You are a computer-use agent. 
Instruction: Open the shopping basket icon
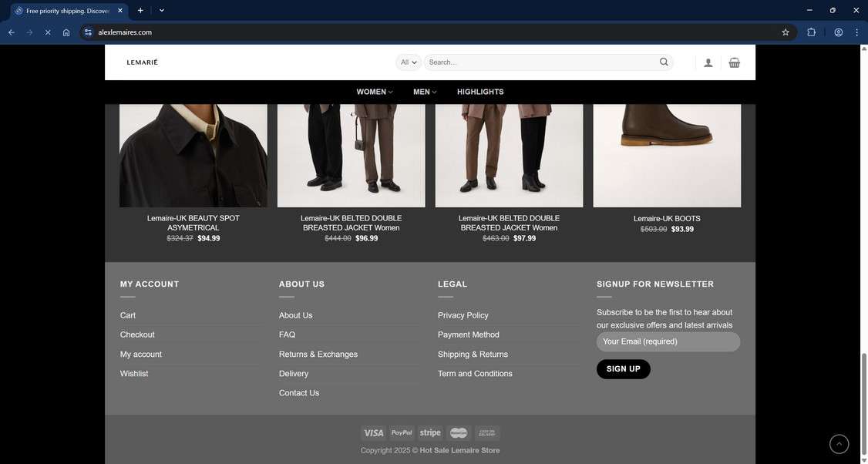(734, 62)
